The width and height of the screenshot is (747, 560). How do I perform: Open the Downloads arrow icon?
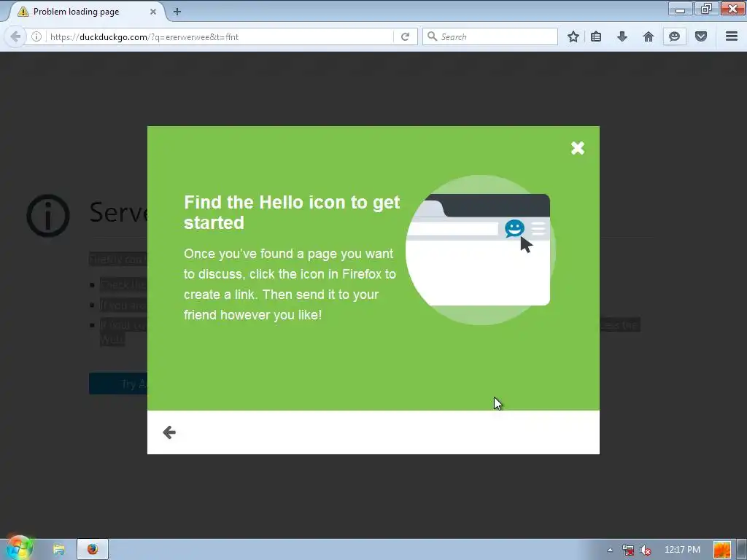click(622, 36)
